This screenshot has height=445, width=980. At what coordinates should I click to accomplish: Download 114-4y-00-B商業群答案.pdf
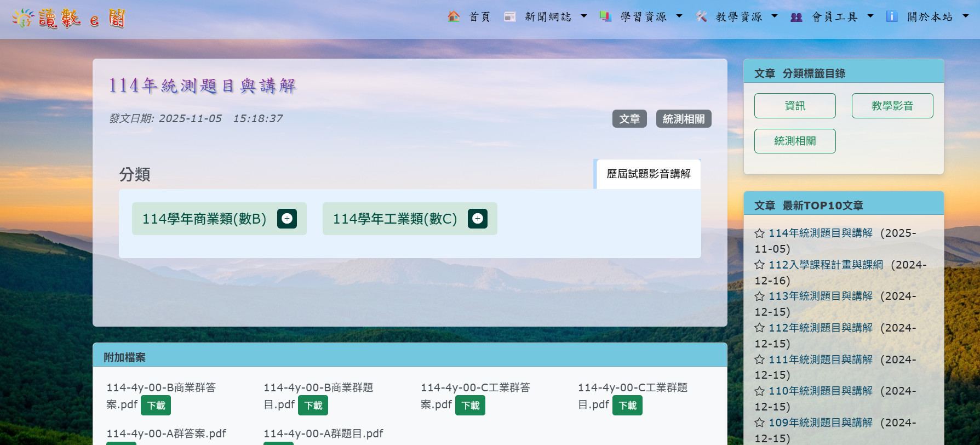tap(156, 406)
